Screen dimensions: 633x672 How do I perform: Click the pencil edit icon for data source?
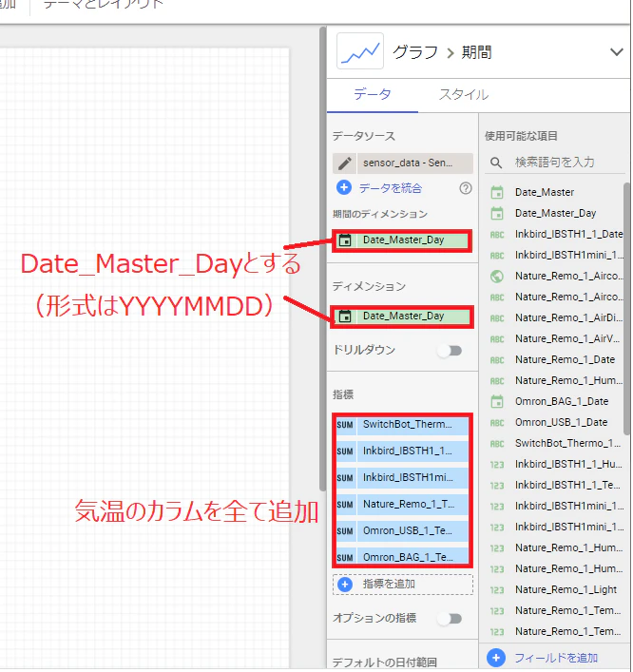click(345, 163)
